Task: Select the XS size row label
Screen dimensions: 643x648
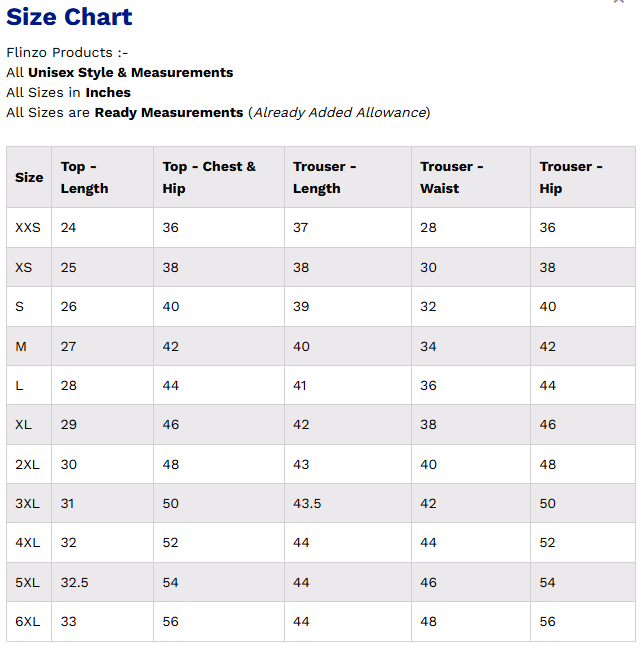Action: coord(24,267)
